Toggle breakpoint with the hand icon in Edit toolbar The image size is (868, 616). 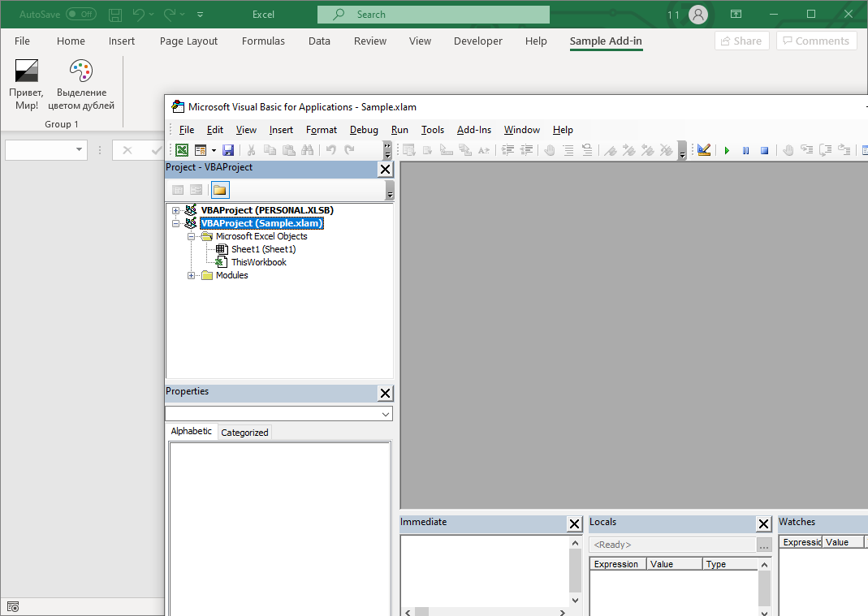[550, 150]
